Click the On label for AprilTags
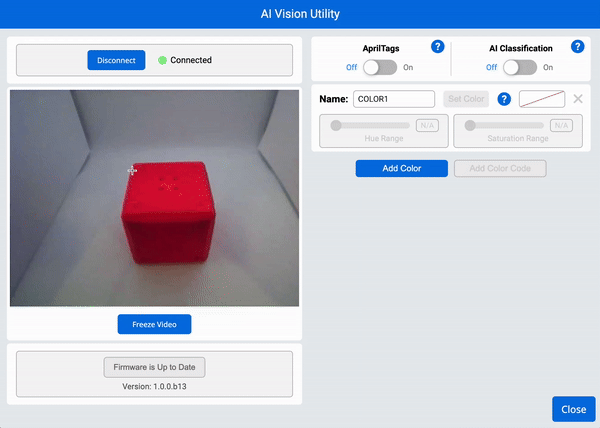 tap(408, 67)
